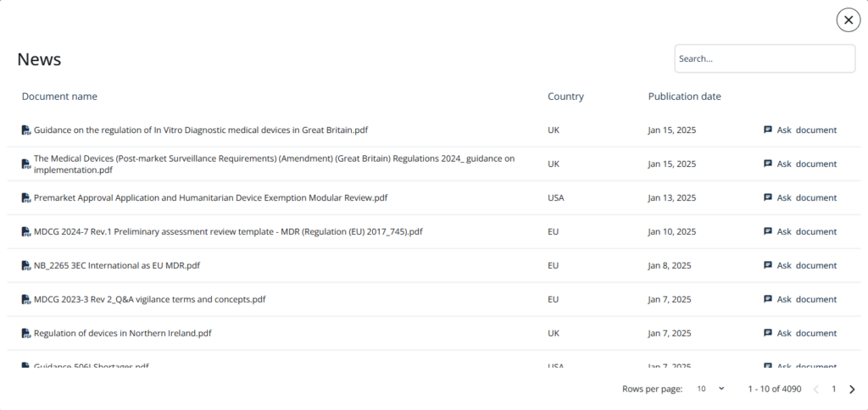Click PDF icon for NB_2265 3EC International
This screenshot has width=868, height=410.
pyautogui.click(x=26, y=266)
